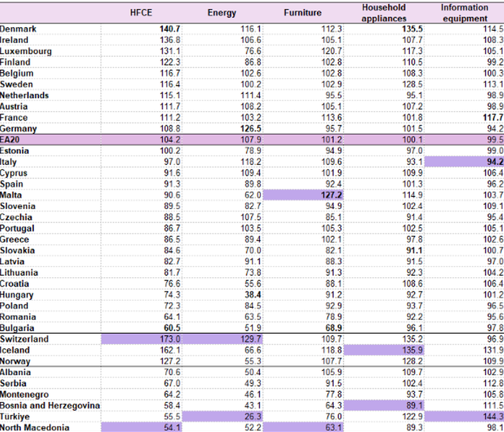Click the HFCE column header
The height and width of the screenshot is (432, 504).
pyautogui.click(x=141, y=13)
